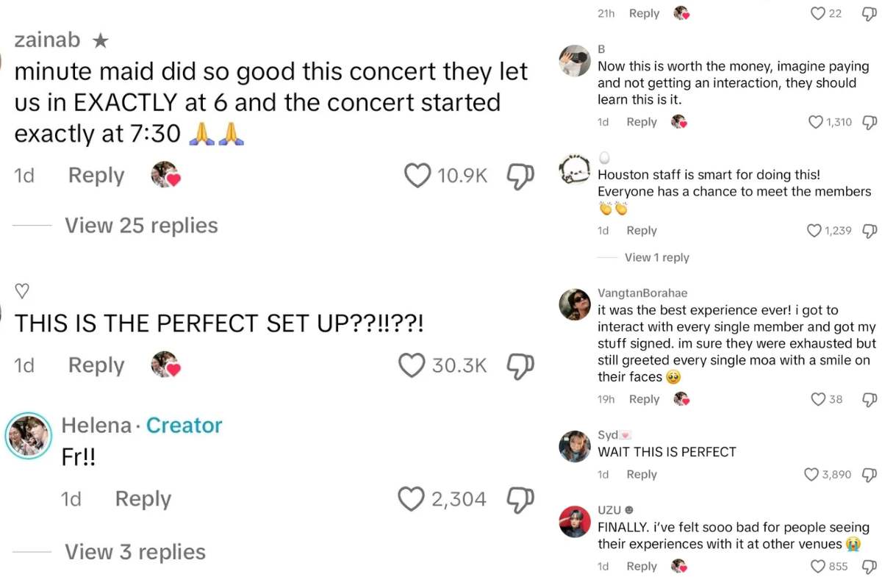The image size is (882, 588).
Task: Reply to Helena's 'Fr!!' comment
Action: click(x=143, y=499)
